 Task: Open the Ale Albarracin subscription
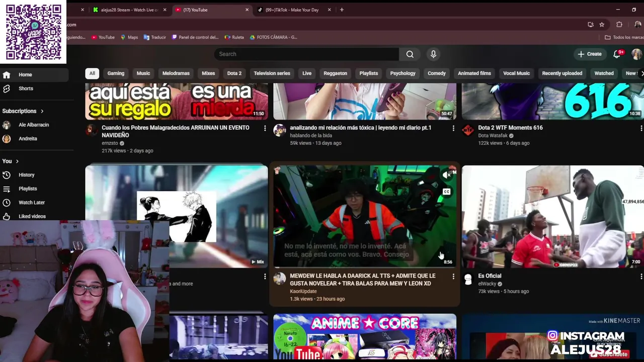(34, 125)
